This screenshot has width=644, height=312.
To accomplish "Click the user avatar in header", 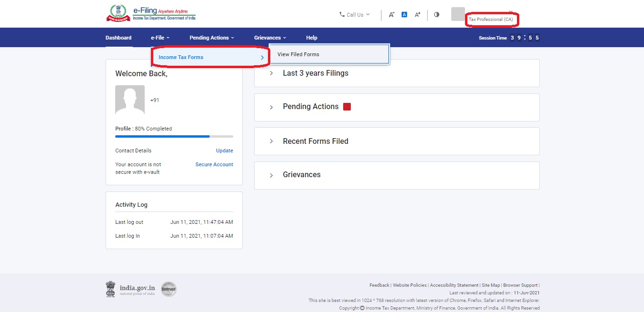I will pos(458,14).
